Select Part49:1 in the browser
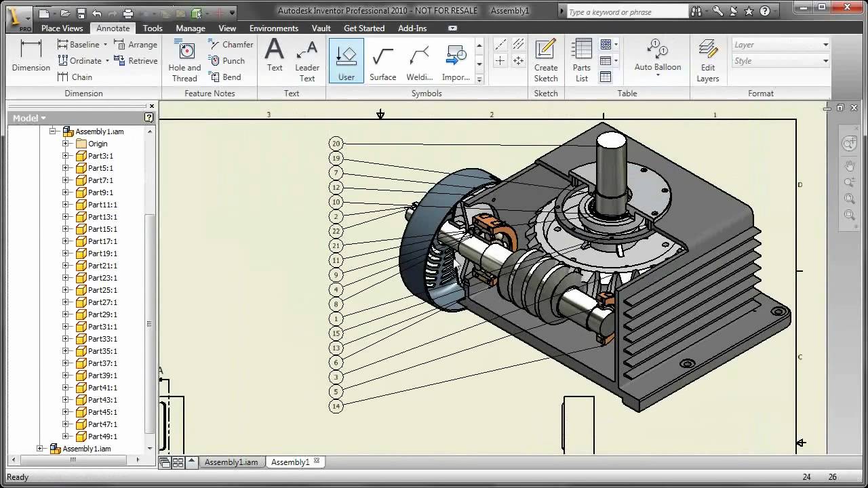The width and height of the screenshot is (868, 488). click(x=102, y=436)
